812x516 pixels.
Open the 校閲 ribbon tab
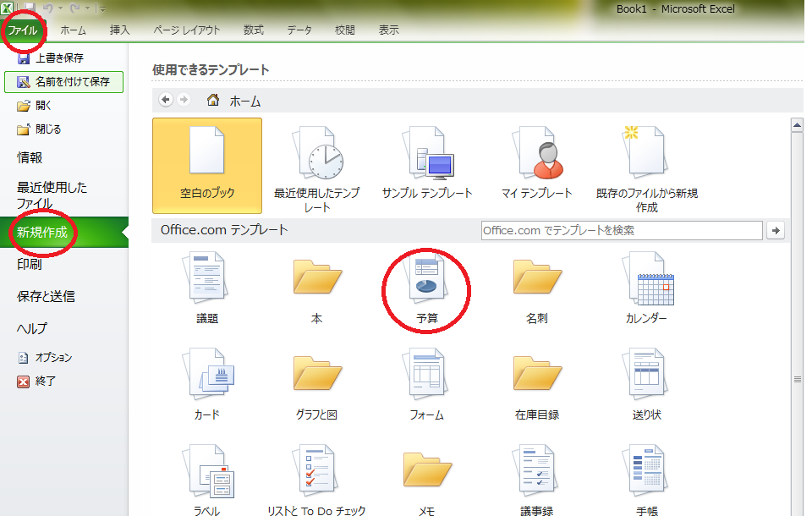(x=345, y=30)
